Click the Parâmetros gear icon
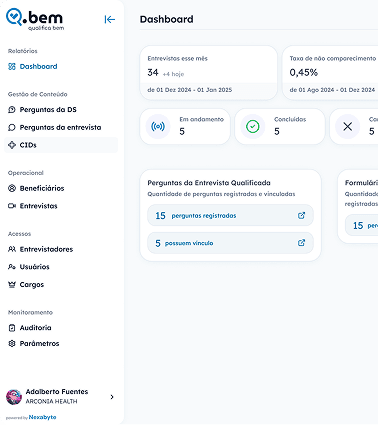Screen dimensions: 378x425 click(x=12, y=343)
